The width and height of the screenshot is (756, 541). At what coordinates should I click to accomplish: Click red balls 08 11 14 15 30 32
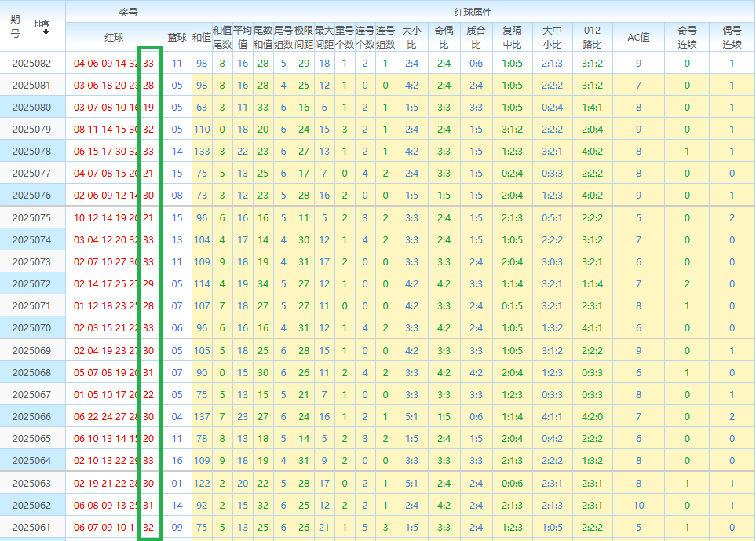[114, 130]
